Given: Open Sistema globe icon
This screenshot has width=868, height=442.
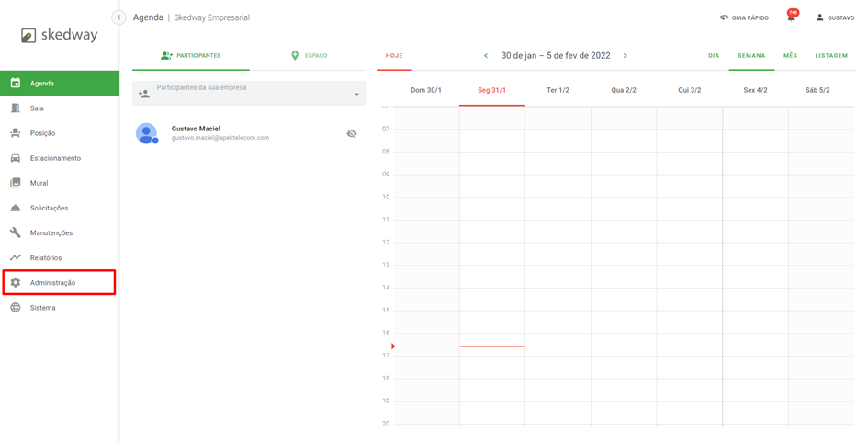Looking at the screenshot, I should (16, 308).
